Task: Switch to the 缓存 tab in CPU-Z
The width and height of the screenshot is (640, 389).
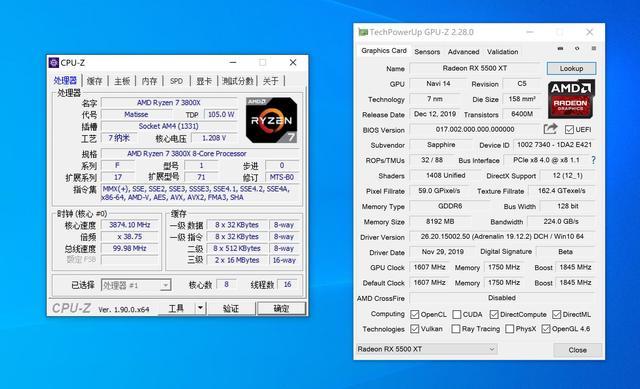Action: (x=95, y=81)
